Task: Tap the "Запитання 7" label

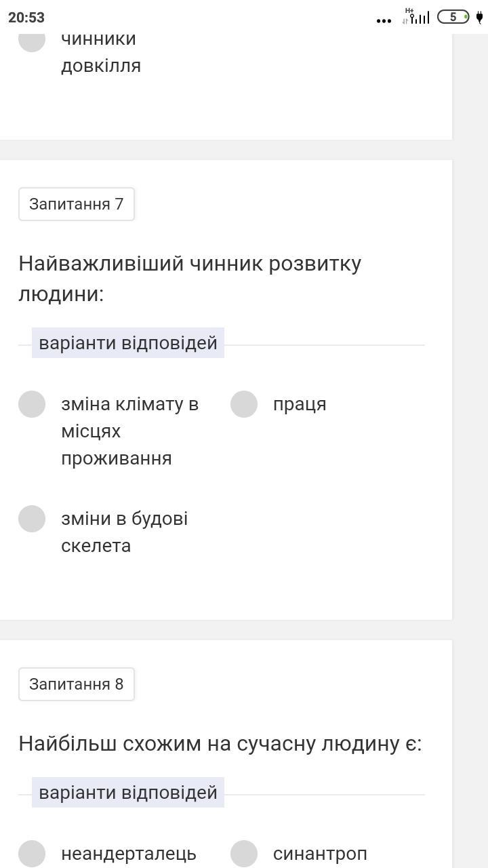Action: pyautogui.click(x=77, y=204)
